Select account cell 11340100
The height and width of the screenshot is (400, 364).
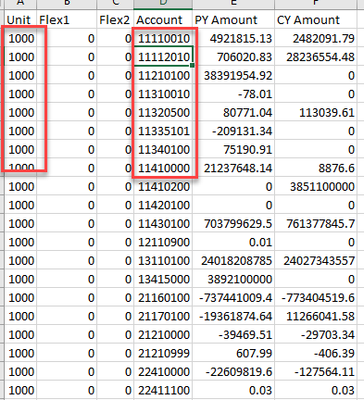[163, 150]
